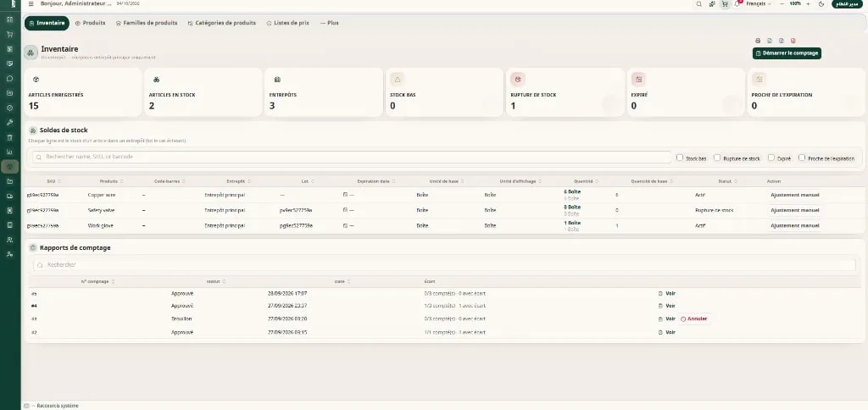Open the check-circle icon in sidebar

9,108
